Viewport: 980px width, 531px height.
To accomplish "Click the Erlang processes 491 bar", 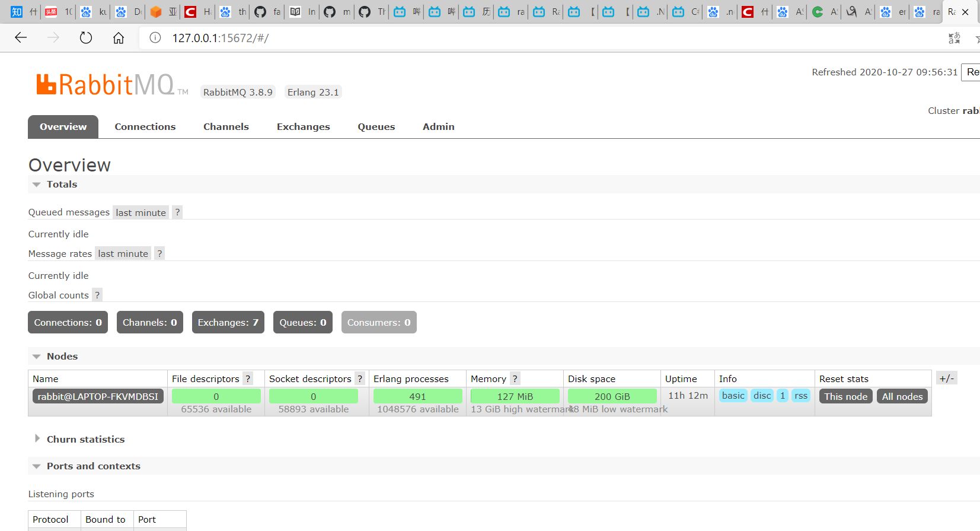I will tap(418, 396).
